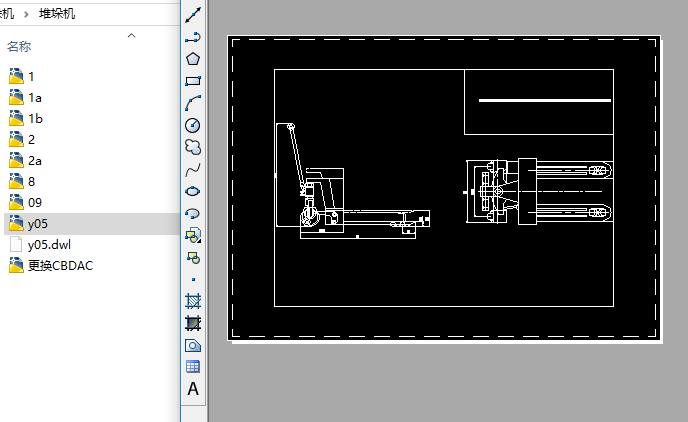Select the y05 folder
The height and width of the screenshot is (422, 688).
tap(92, 224)
